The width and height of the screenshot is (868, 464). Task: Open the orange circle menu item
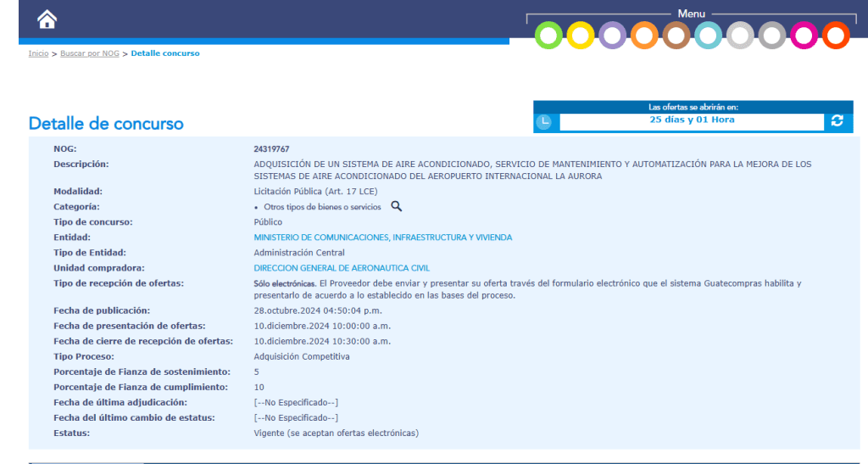tap(644, 36)
